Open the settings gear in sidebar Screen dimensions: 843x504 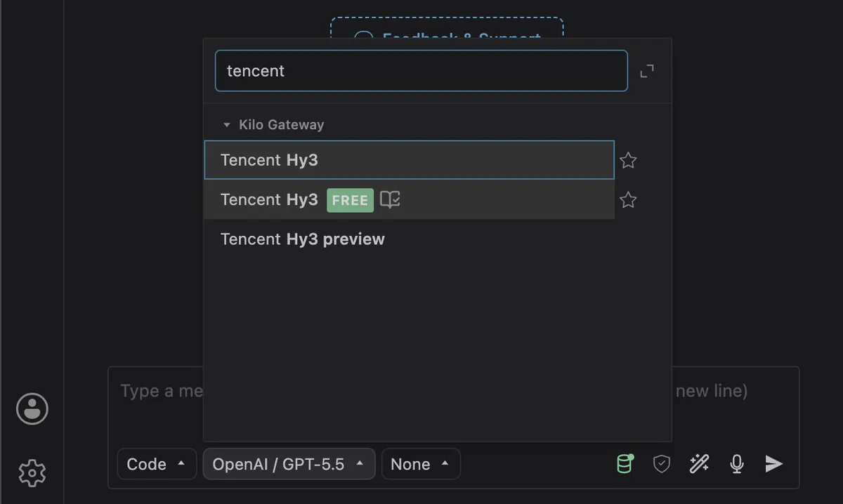point(32,473)
